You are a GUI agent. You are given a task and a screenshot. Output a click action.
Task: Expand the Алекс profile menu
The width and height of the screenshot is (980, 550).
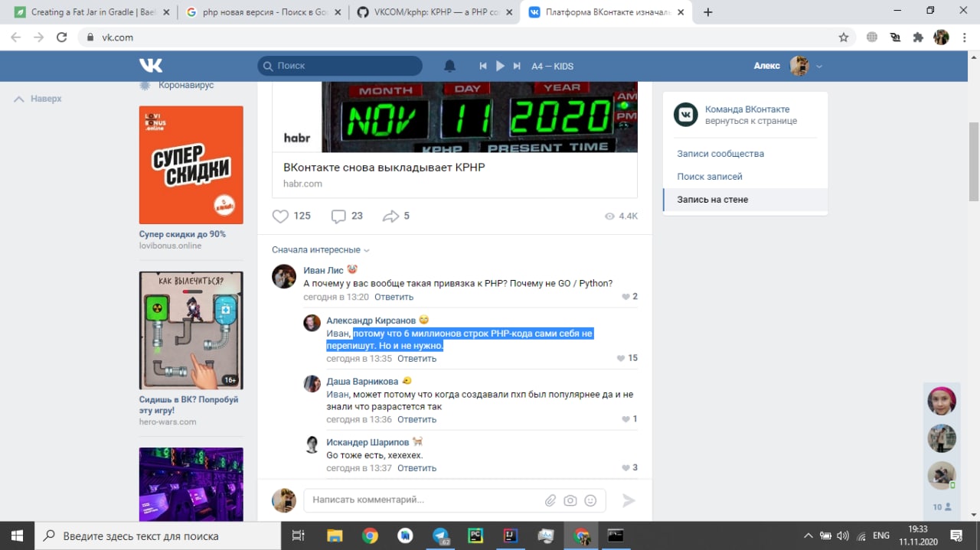coord(788,66)
